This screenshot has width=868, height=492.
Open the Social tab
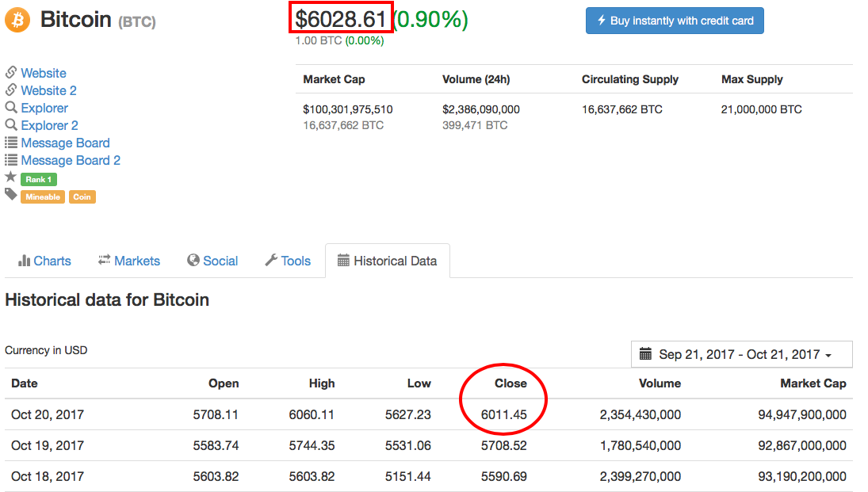(x=212, y=261)
